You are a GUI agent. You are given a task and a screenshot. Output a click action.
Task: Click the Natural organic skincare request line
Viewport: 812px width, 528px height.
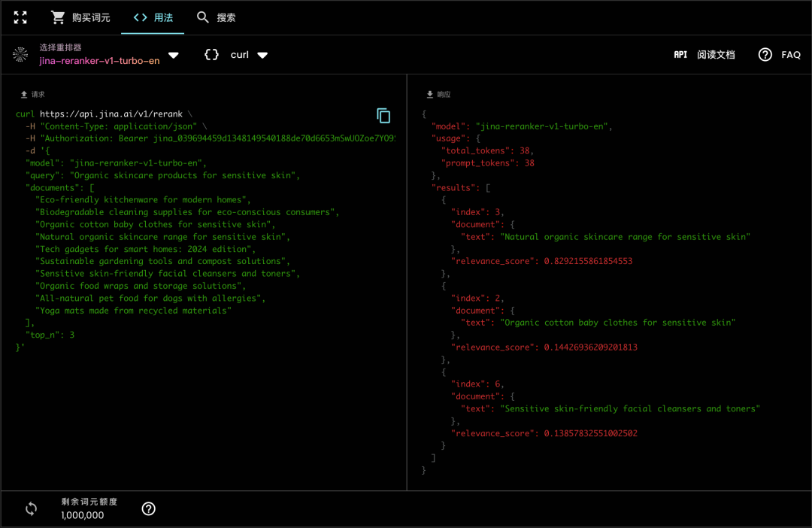[x=162, y=237]
